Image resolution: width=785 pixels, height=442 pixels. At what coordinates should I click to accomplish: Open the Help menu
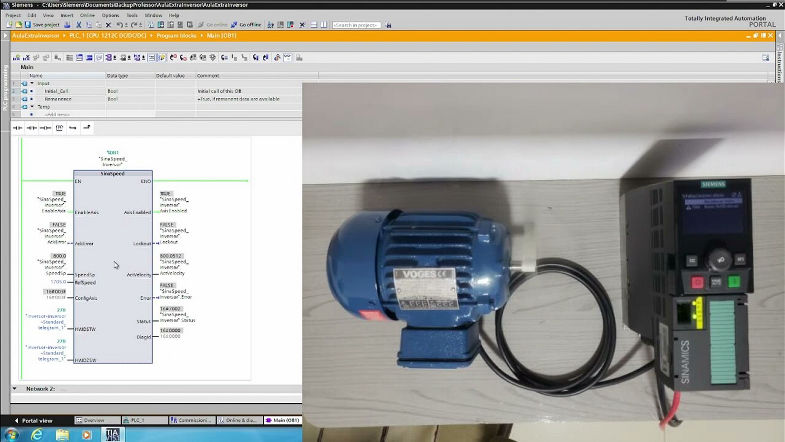174,16
